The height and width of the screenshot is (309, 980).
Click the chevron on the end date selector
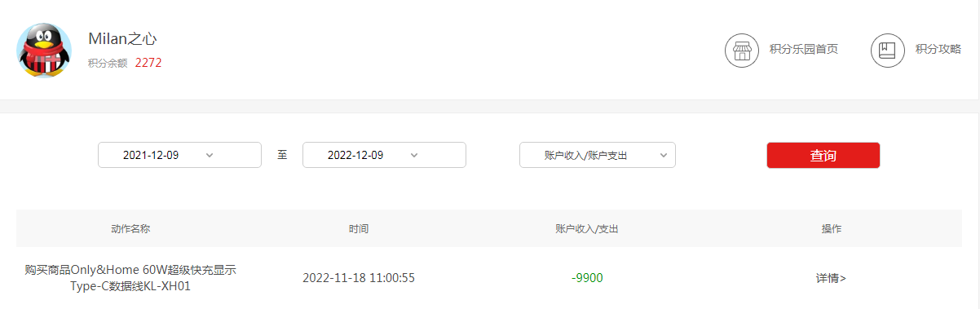click(414, 155)
